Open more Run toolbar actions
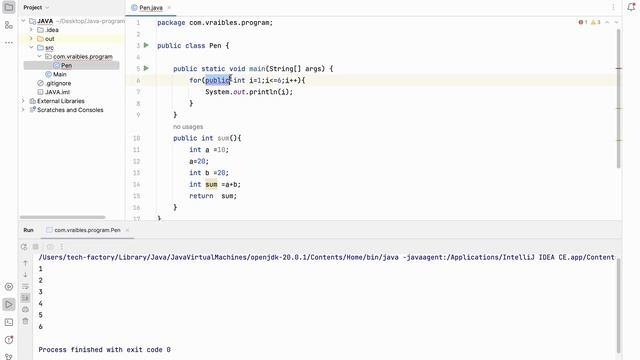Screen dimensions: 640x360 [x=62, y=247]
